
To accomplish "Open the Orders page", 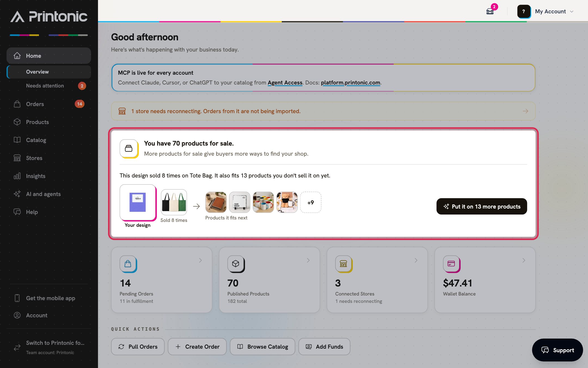I will click(x=49, y=104).
